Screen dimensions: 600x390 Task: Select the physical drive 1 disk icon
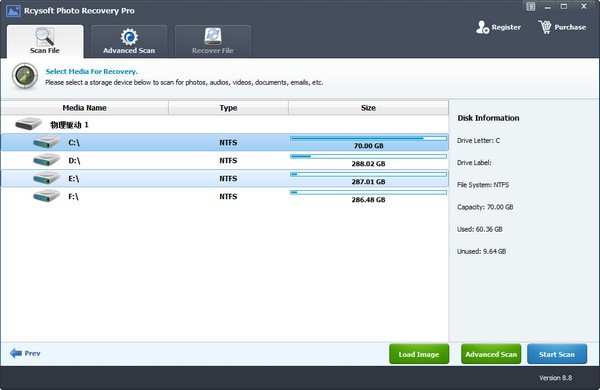(x=29, y=124)
